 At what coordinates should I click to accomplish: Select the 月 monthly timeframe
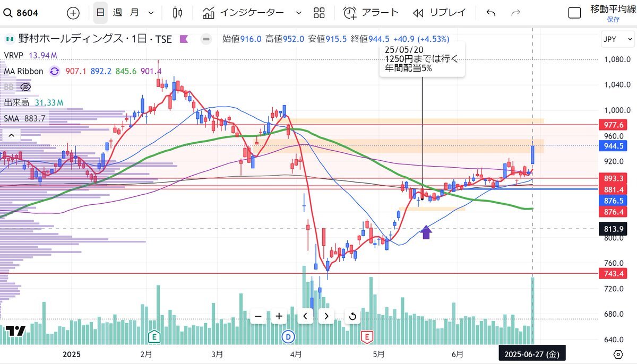coord(134,12)
